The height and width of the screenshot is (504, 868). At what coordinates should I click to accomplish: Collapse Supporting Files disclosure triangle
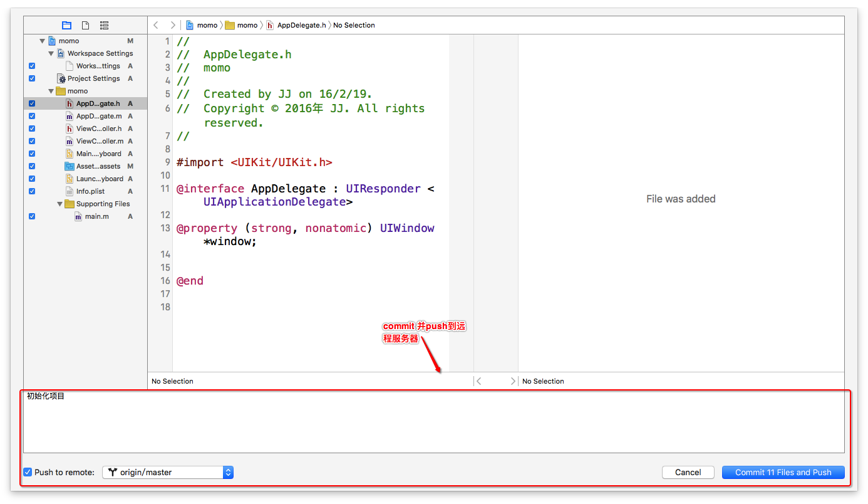60,204
